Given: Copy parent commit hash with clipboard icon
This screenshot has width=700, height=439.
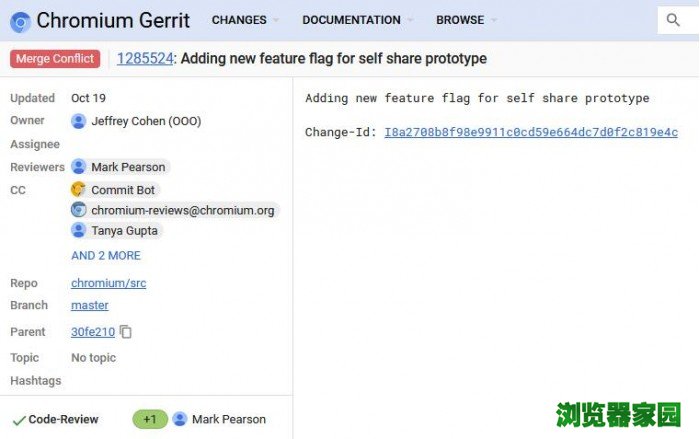Looking at the screenshot, I should (126, 332).
